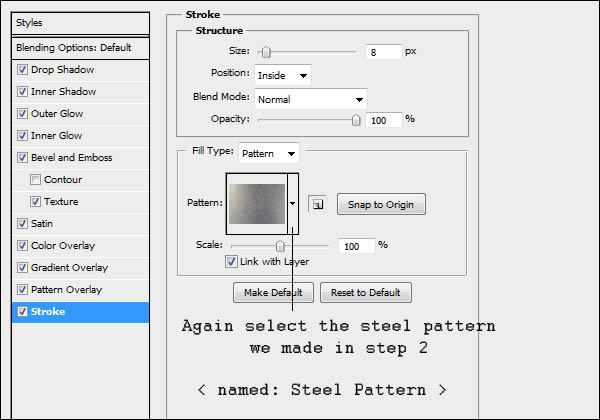
Task: Uncheck the Drop Shadow checkbox
Action: (x=23, y=70)
